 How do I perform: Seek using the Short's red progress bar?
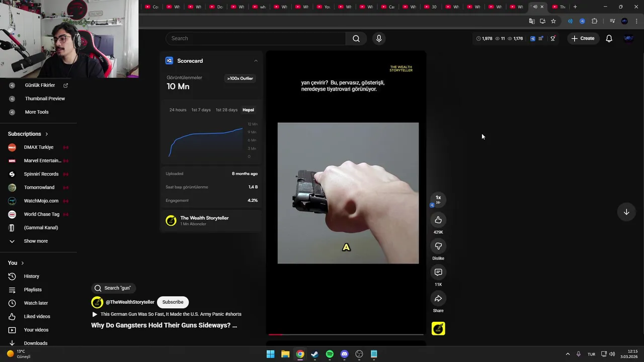pyautogui.click(x=346, y=334)
